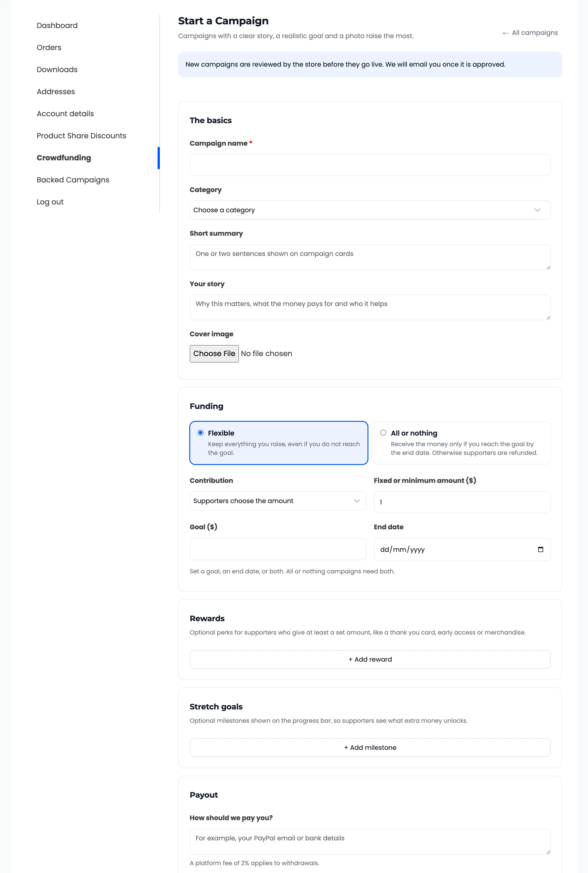This screenshot has width=588, height=873.
Task: Open Dashboard in the account menu
Action: pyautogui.click(x=57, y=26)
